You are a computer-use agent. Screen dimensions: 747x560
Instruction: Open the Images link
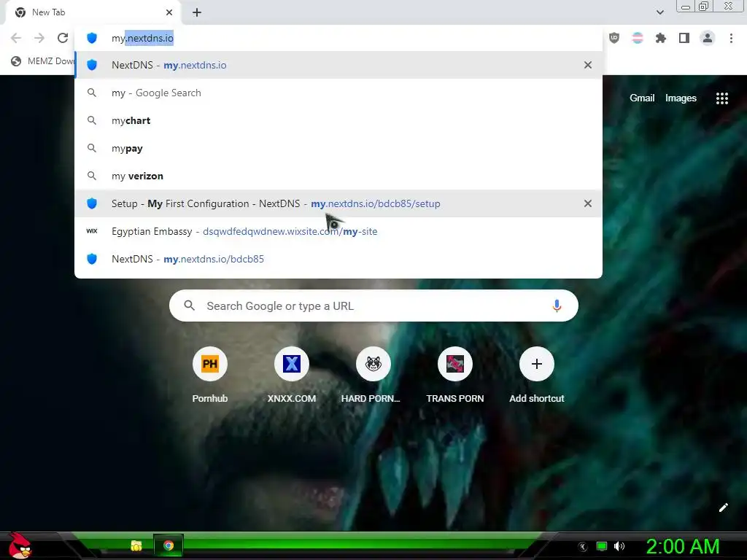click(x=681, y=98)
